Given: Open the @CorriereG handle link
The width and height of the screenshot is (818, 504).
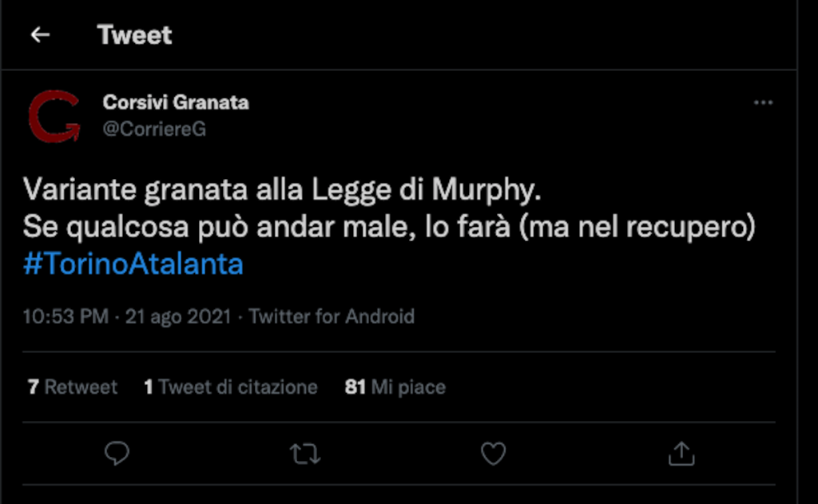Looking at the screenshot, I should 154,129.
